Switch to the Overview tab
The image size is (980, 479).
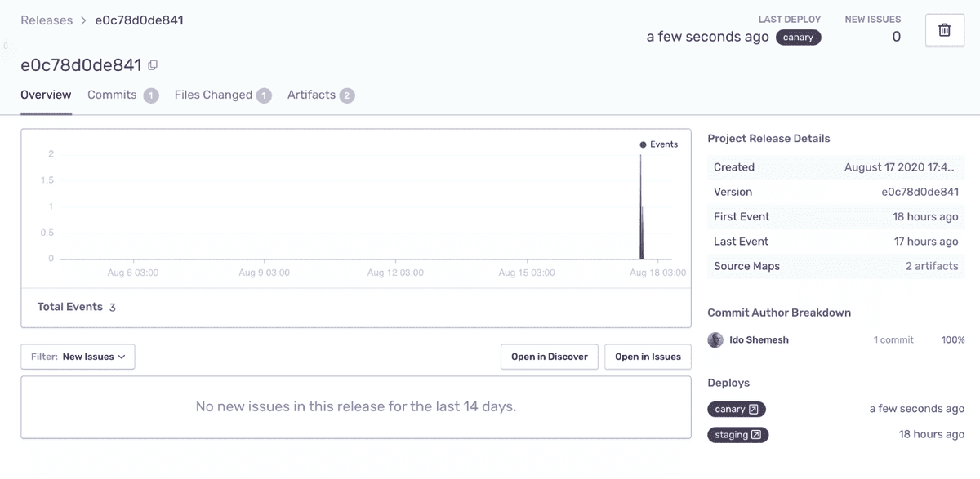pos(46,95)
